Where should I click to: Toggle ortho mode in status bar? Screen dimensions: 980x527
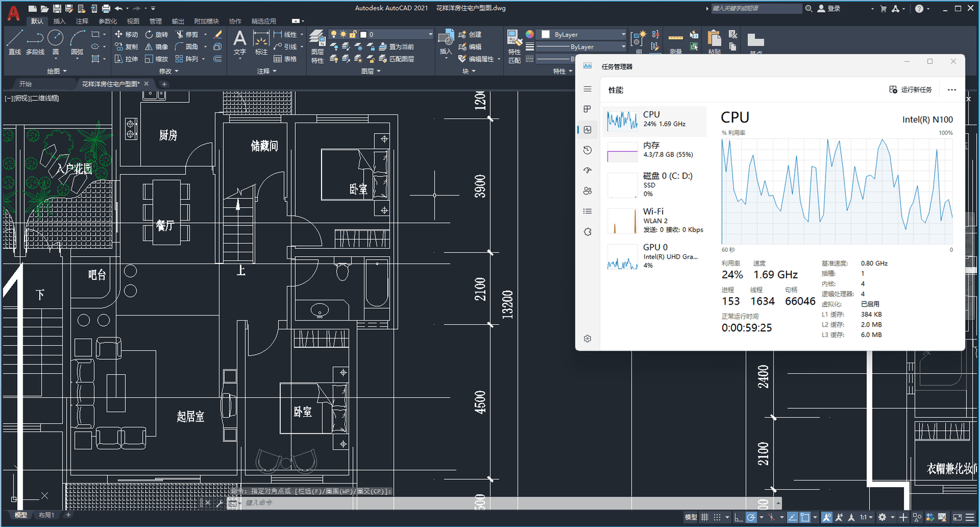click(x=739, y=517)
